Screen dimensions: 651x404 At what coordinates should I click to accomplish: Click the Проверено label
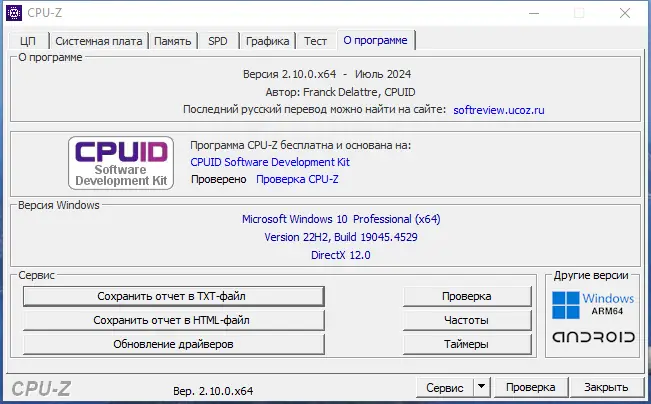[218, 179]
